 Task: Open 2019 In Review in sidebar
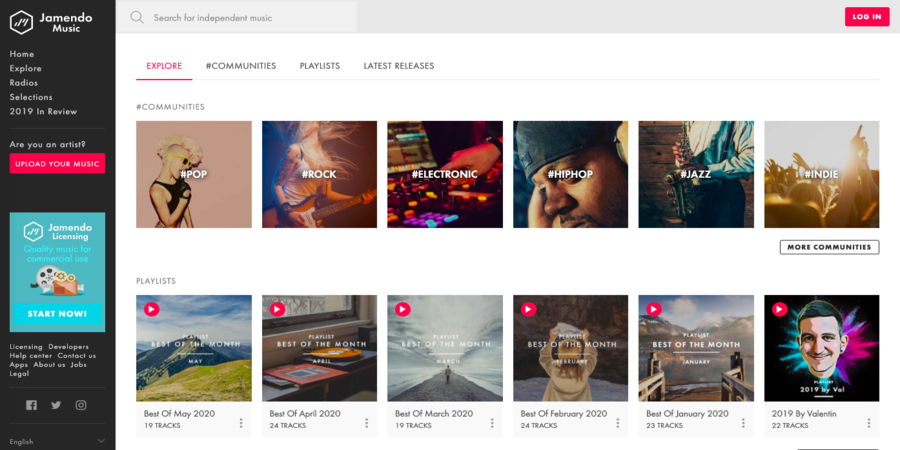pos(43,111)
